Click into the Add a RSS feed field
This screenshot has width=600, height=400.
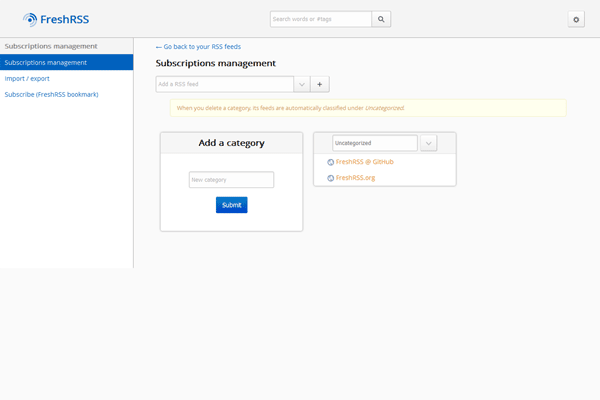point(224,84)
